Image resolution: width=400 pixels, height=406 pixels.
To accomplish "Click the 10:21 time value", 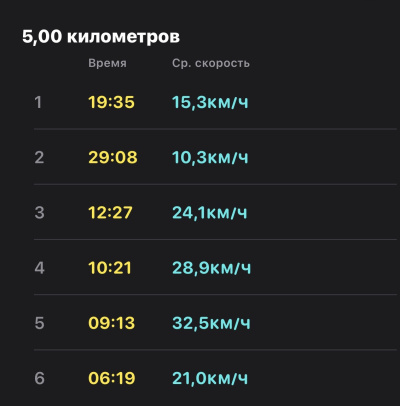I will [110, 268].
